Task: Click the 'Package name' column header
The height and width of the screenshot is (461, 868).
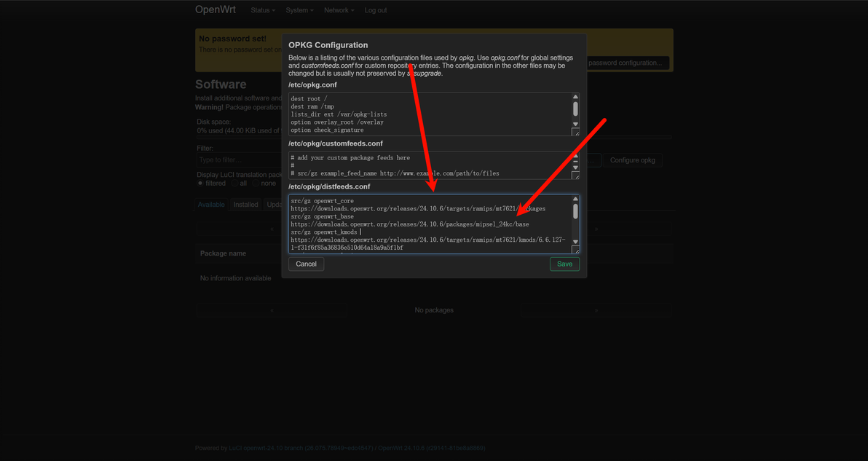Action: point(223,253)
